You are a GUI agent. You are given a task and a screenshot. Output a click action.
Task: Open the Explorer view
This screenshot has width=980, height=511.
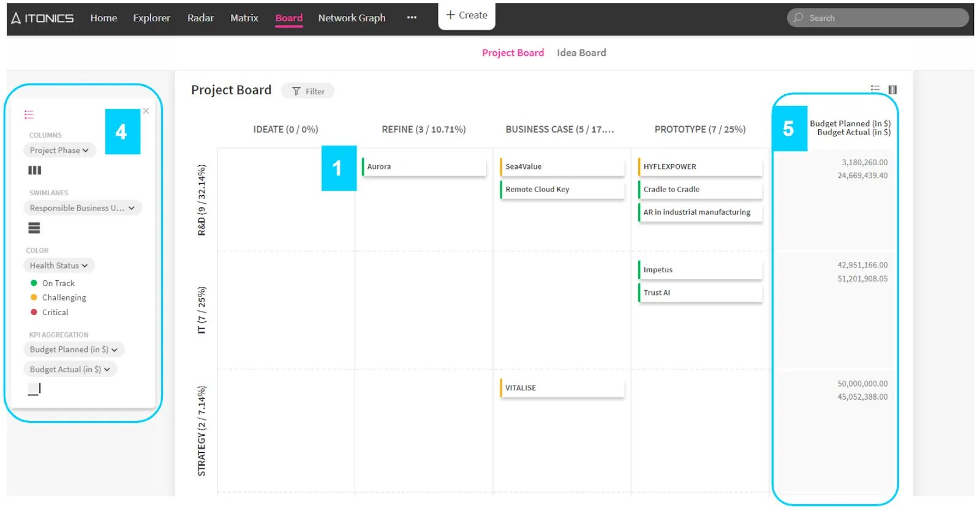tap(151, 18)
